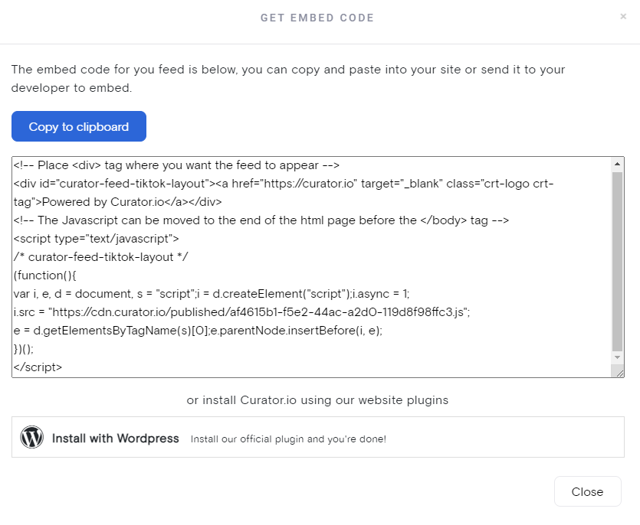Click the textarea resize grip corner
This screenshot has width=640, height=525.
619,372
